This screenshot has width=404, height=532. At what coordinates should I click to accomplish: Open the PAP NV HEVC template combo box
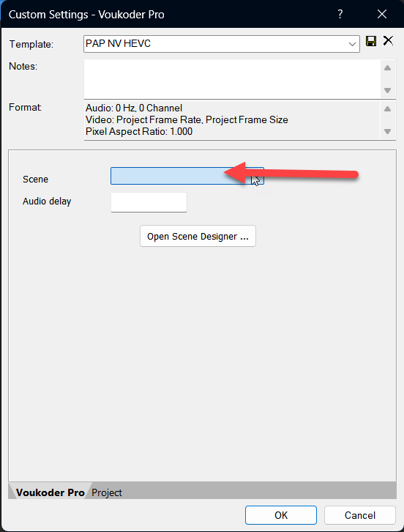222,44
